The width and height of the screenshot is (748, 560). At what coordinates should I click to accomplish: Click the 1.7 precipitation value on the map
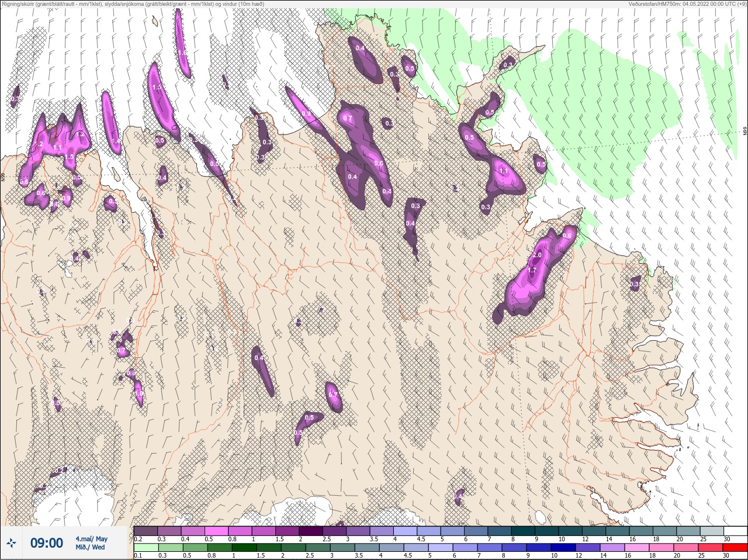pyautogui.click(x=532, y=270)
